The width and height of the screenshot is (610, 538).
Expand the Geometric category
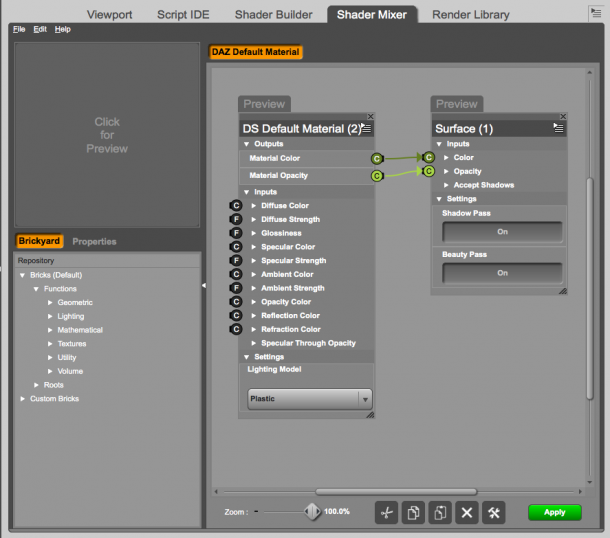50,303
